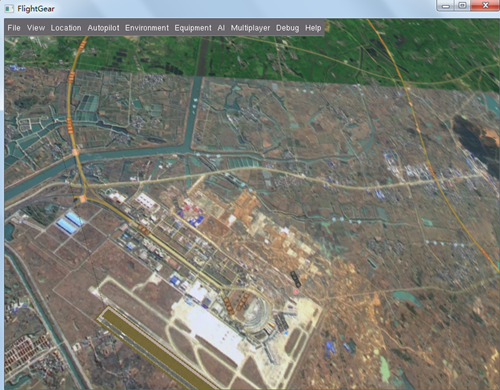The height and width of the screenshot is (390, 500).
Task: Open the Environment menu
Action: [x=147, y=28]
